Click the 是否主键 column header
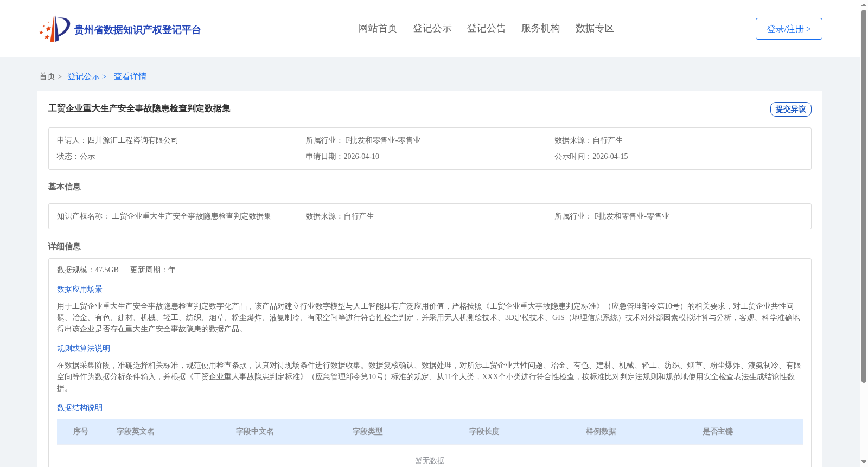The height and width of the screenshot is (467, 868). tap(718, 432)
